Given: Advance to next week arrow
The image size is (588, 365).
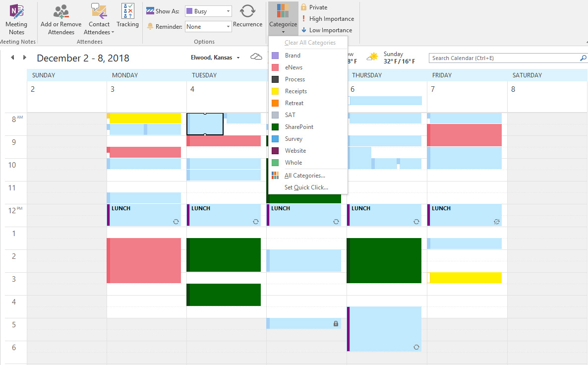Looking at the screenshot, I should tap(24, 58).
